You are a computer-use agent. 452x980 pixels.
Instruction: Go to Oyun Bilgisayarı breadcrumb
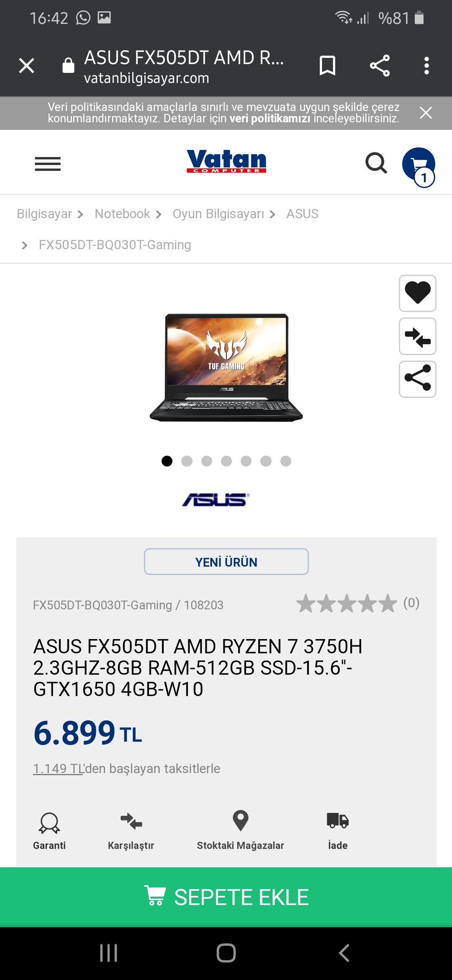[x=218, y=214]
